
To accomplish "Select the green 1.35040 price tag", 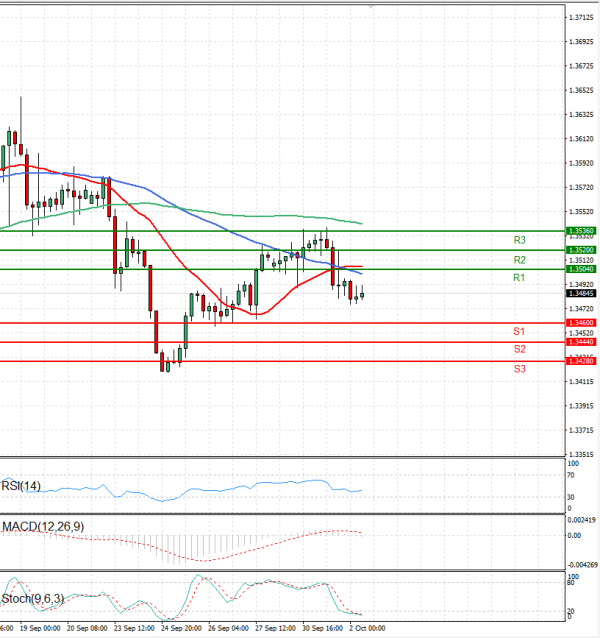I will [581, 269].
